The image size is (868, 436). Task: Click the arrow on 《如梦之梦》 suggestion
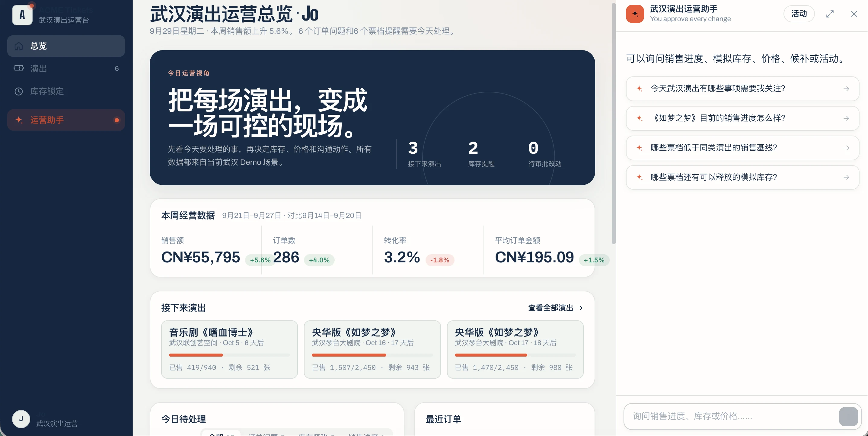point(846,118)
